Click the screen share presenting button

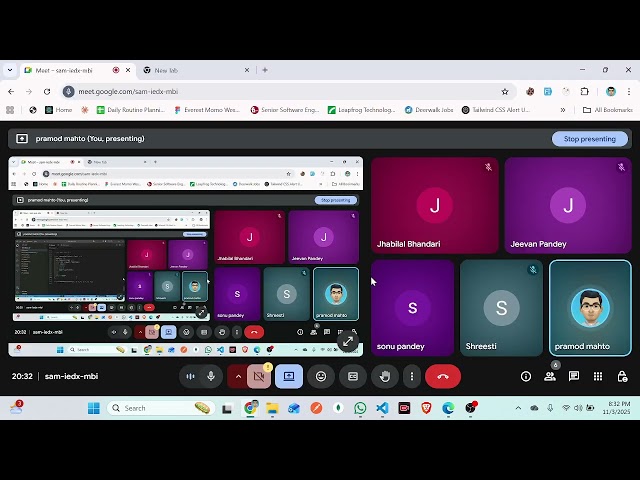click(x=289, y=376)
